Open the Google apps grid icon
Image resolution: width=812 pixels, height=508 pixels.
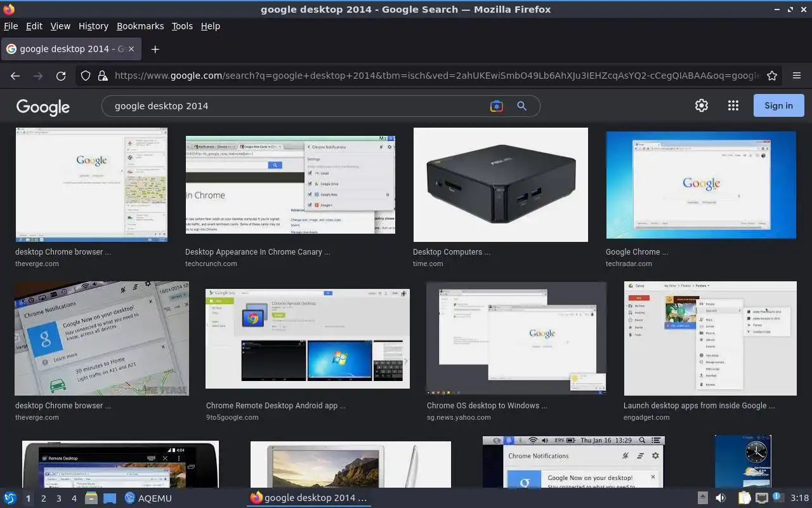pyautogui.click(x=733, y=106)
